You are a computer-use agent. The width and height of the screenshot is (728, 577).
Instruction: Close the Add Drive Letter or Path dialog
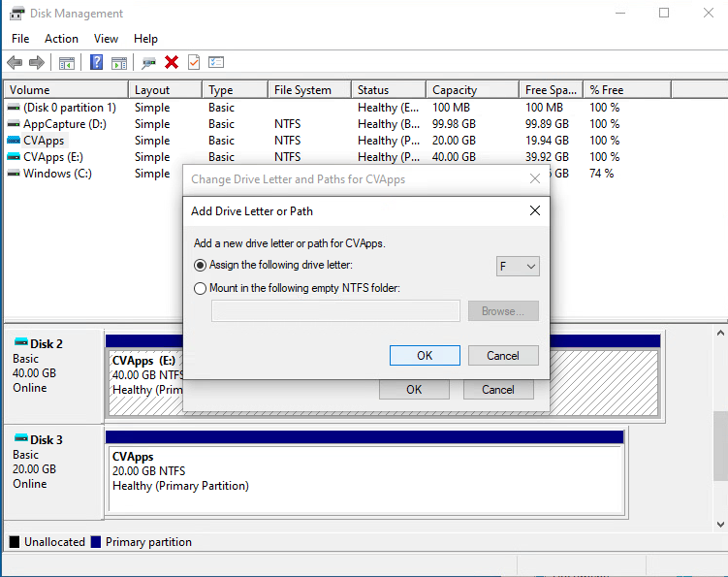tap(535, 210)
